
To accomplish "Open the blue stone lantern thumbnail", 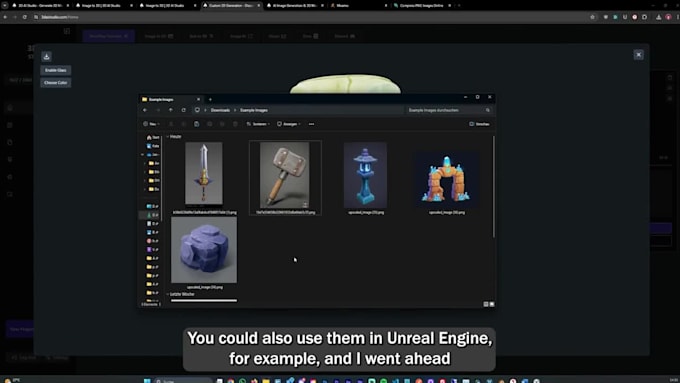I will pyautogui.click(x=365, y=175).
